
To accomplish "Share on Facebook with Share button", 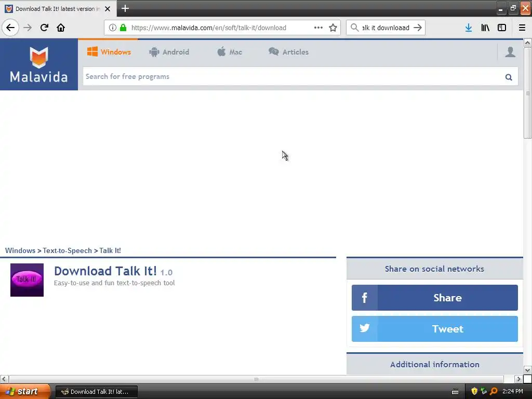I will pos(435,298).
